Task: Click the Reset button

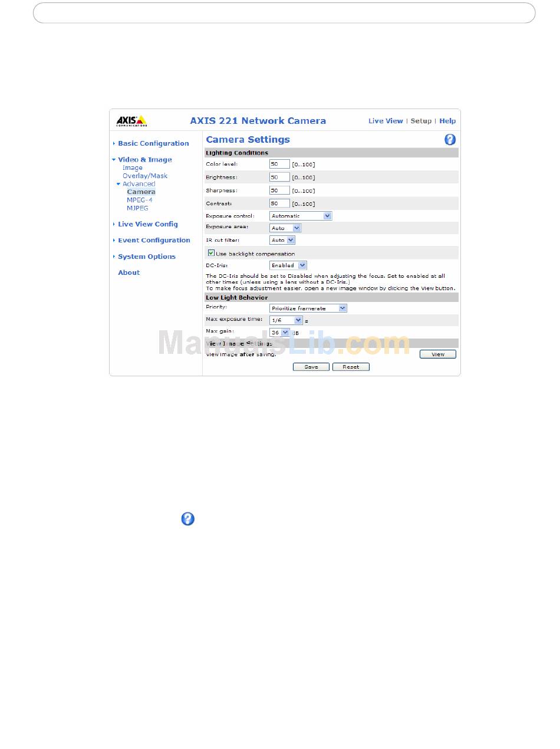Action: (x=351, y=367)
